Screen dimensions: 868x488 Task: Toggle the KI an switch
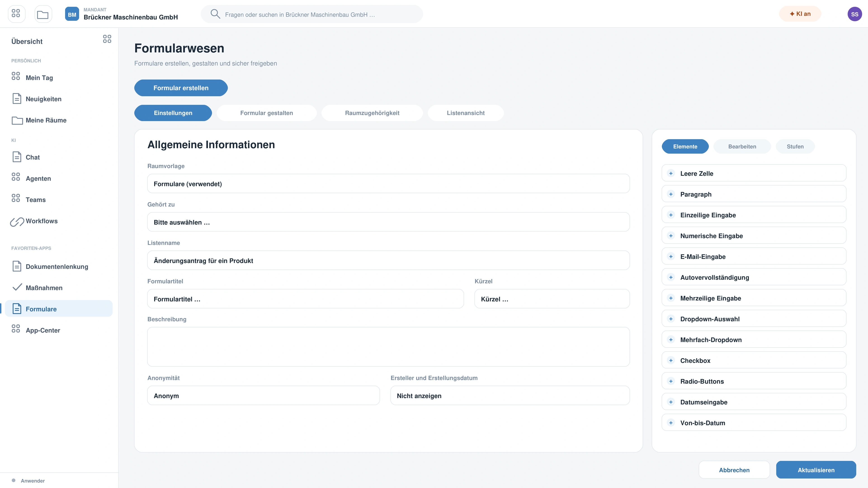800,14
